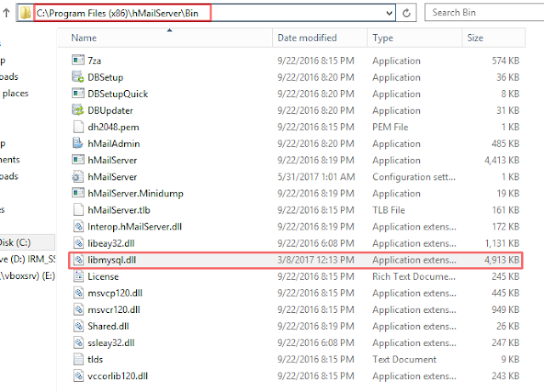Image resolution: width=544 pixels, height=392 pixels.
Task: Click the Search Bin field
Action: point(484,13)
